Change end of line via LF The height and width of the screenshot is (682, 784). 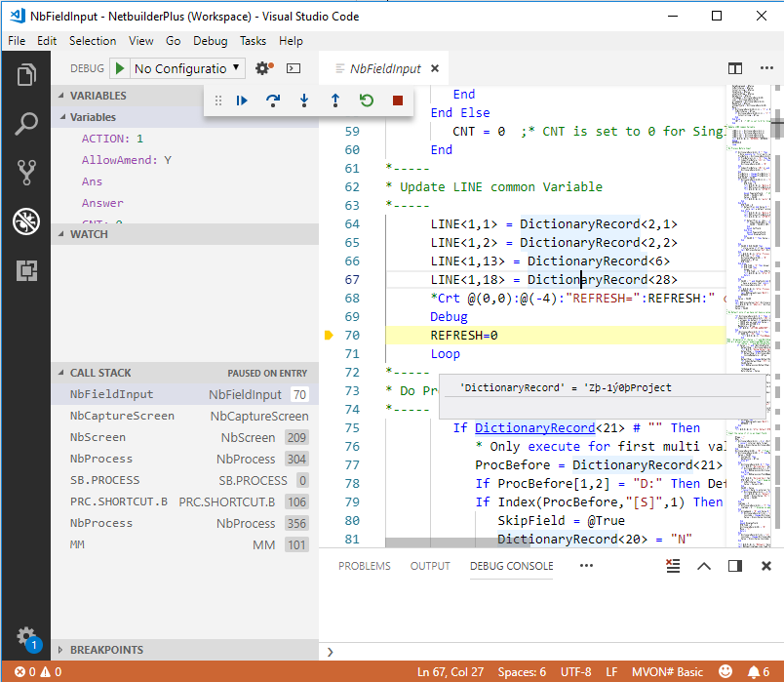coord(611,671)
